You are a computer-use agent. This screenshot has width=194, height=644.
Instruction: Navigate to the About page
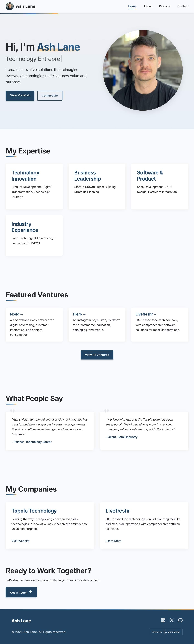(x=148, y=6)
